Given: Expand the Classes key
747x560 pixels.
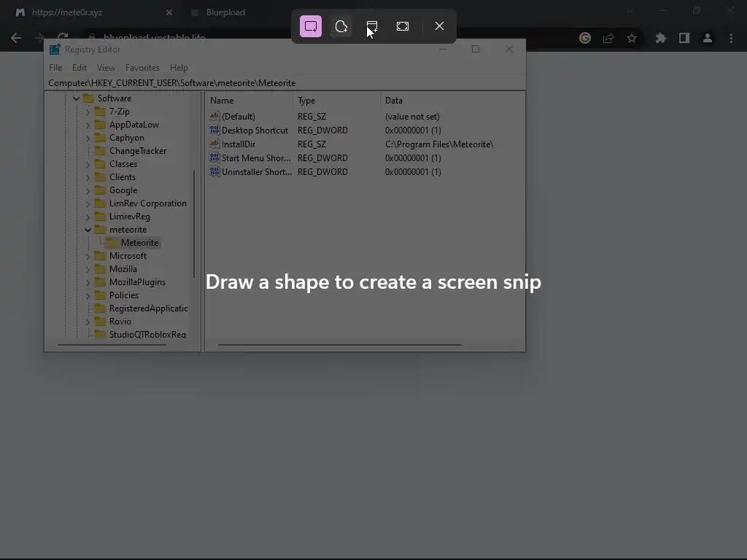Looking at the screenshot, I should [88, 164].
